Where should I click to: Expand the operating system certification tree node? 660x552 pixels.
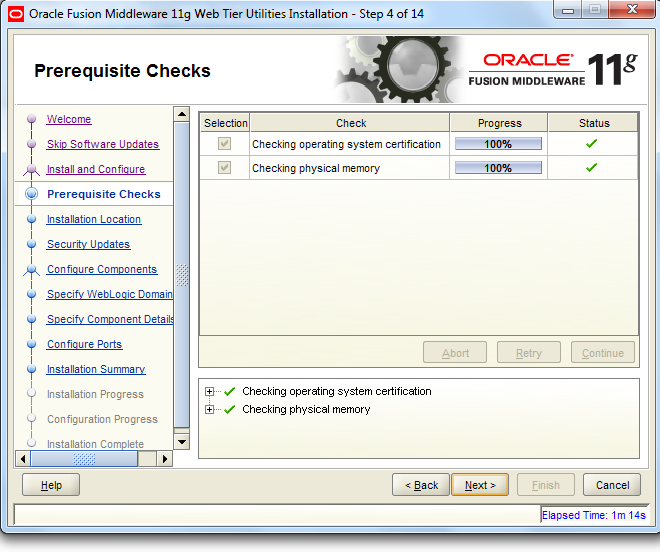pyautogui.click(x=209, y=392)
